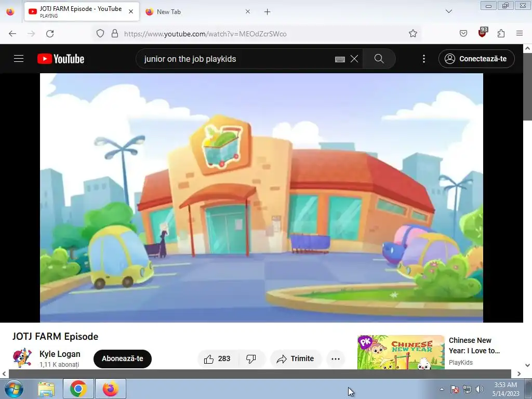
Task: Open the Action Center flag icon
Action: 455,389
